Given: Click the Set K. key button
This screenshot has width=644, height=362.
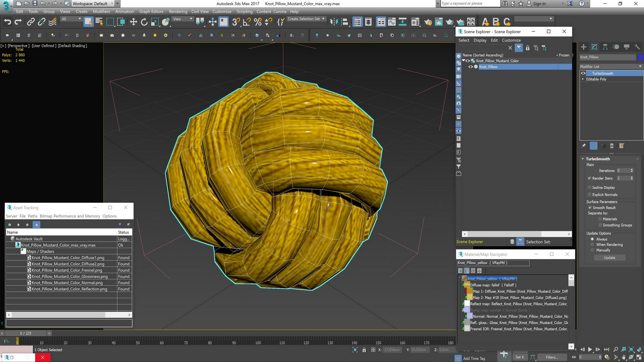Looking at the screenshot, I should tap(520, 357).
